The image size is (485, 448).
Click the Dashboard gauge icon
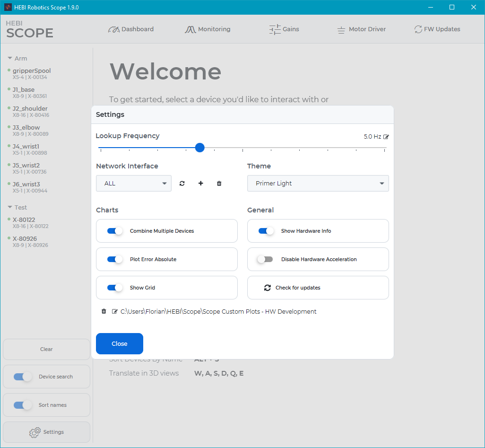(x=114, y=29)
